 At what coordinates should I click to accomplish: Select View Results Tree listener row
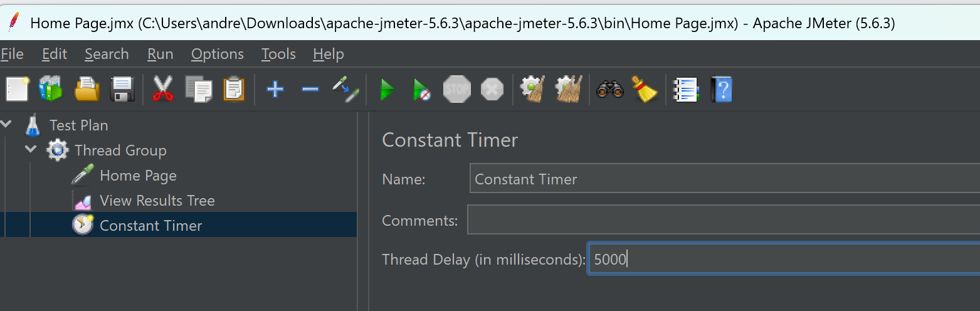point(157,201)
